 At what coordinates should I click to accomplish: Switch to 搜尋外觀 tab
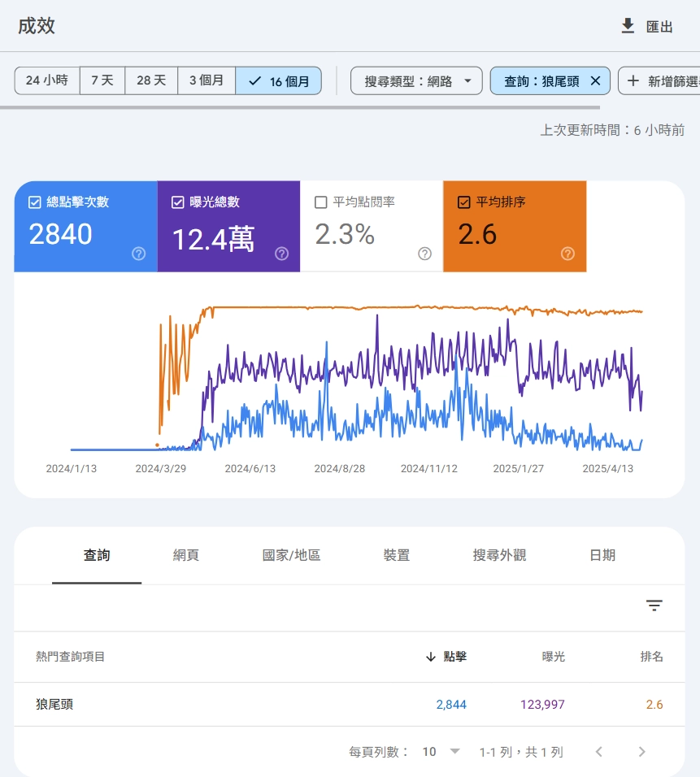pos(500,555)
